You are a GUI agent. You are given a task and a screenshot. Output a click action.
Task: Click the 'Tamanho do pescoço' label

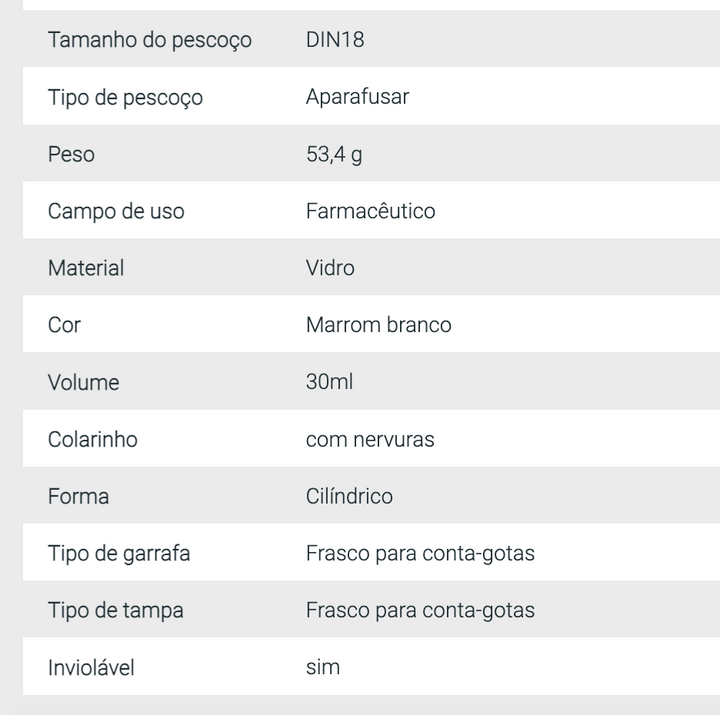pos(150,41)
